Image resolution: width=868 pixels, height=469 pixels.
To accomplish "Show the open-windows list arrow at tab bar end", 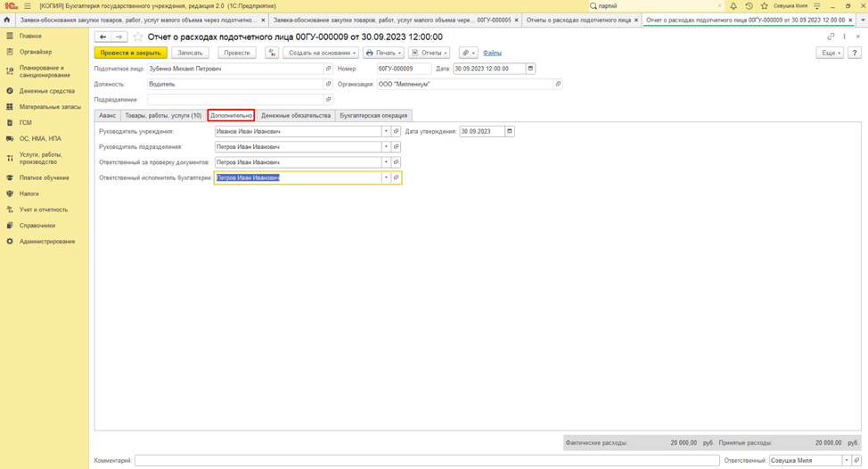I will 862,20.
